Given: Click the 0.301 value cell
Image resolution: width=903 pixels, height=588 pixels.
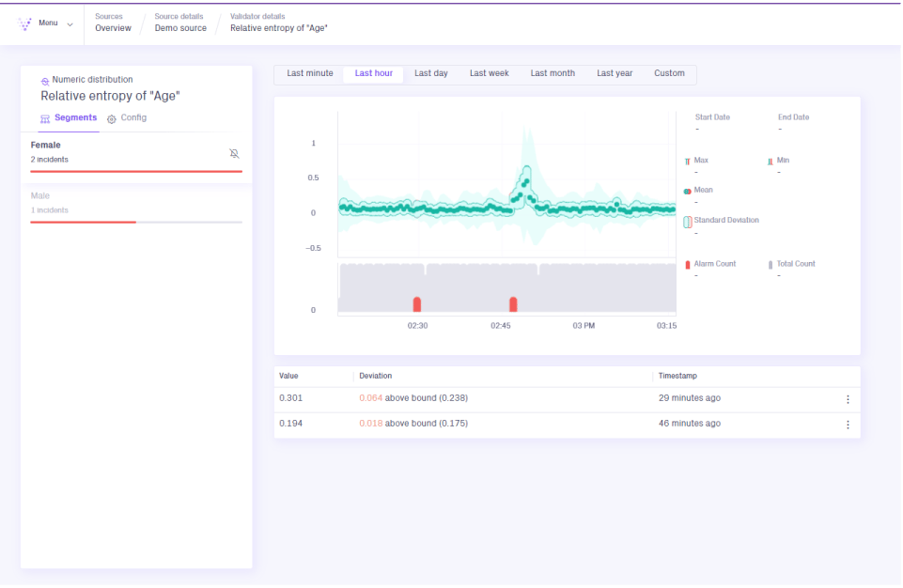Looking at the screenshot, I should (291, 398).
